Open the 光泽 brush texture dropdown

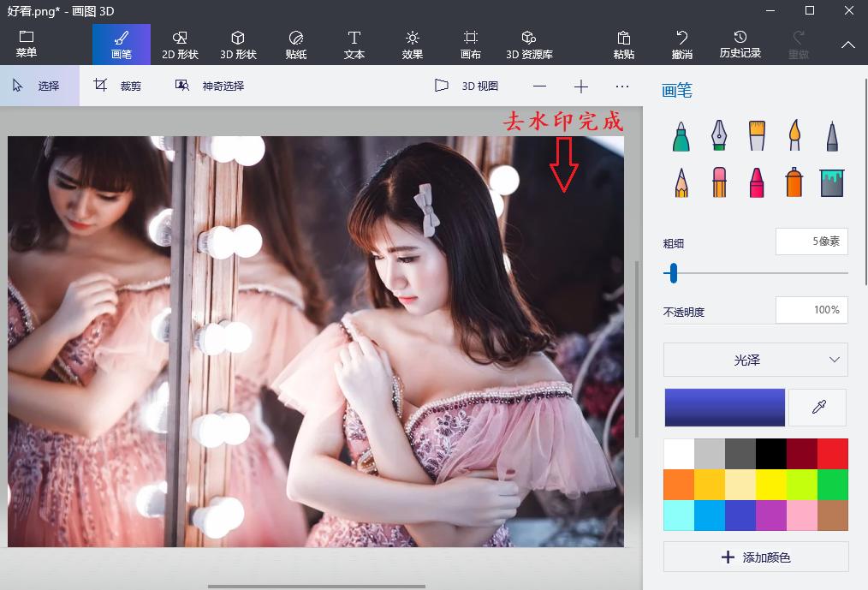755,360
